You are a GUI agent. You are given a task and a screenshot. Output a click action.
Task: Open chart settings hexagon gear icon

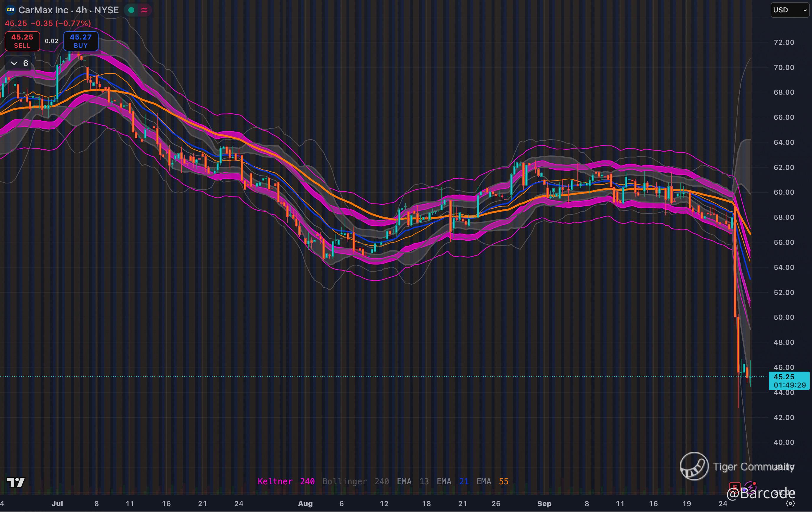tap(790, 503)
